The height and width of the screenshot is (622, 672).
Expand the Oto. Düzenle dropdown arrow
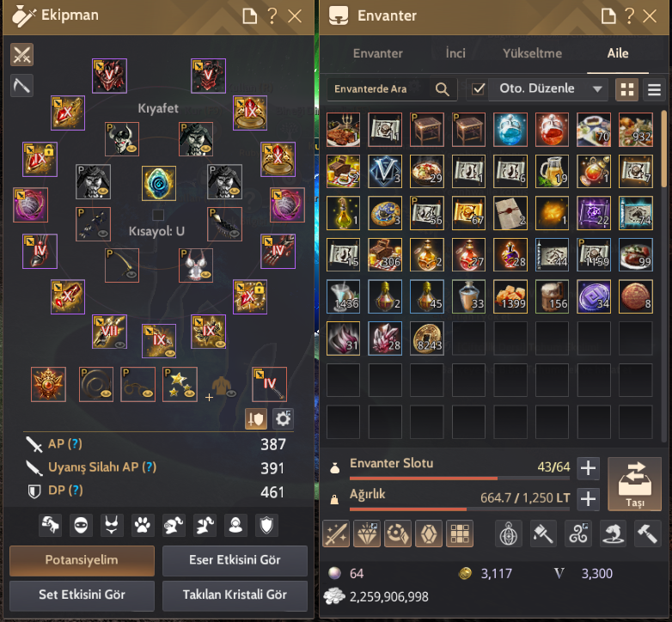click(x=597, y=89)
